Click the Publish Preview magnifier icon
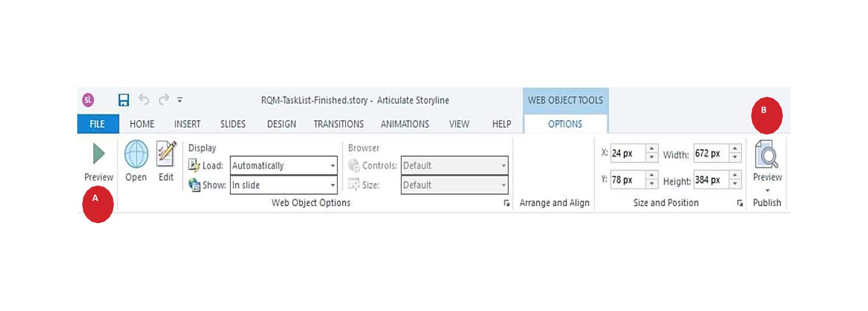The image size is (868, 311). pos(767,154)
